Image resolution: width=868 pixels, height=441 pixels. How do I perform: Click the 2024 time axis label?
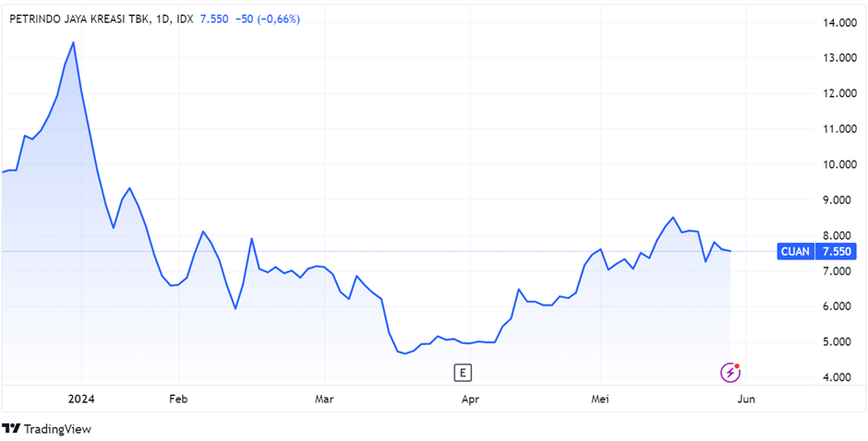click(x=82, y=399)
